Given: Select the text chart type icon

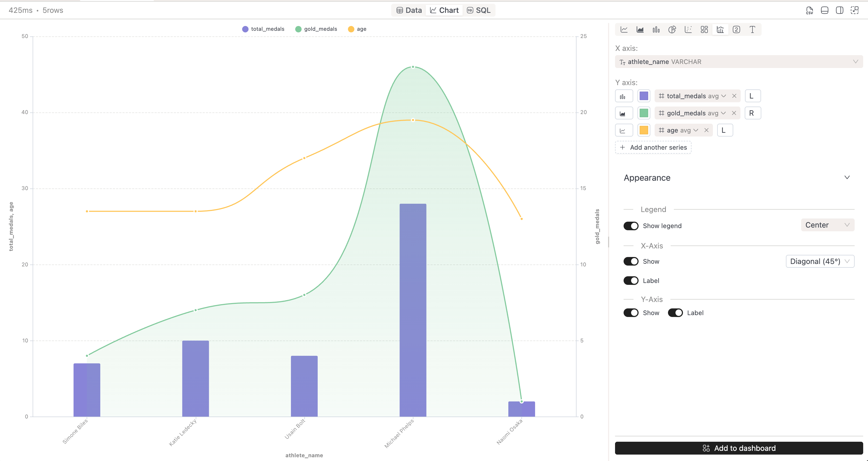Looking at the screenshot, I should coord(752,30).
